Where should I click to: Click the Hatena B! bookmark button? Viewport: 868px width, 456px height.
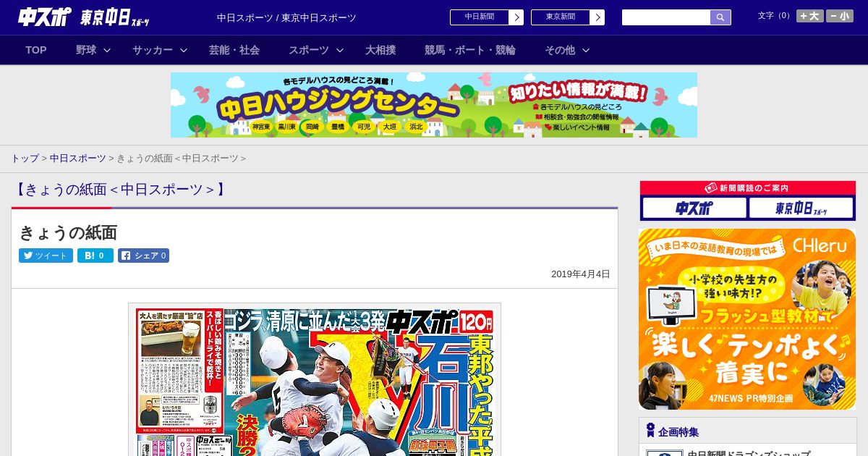[95, 256]
